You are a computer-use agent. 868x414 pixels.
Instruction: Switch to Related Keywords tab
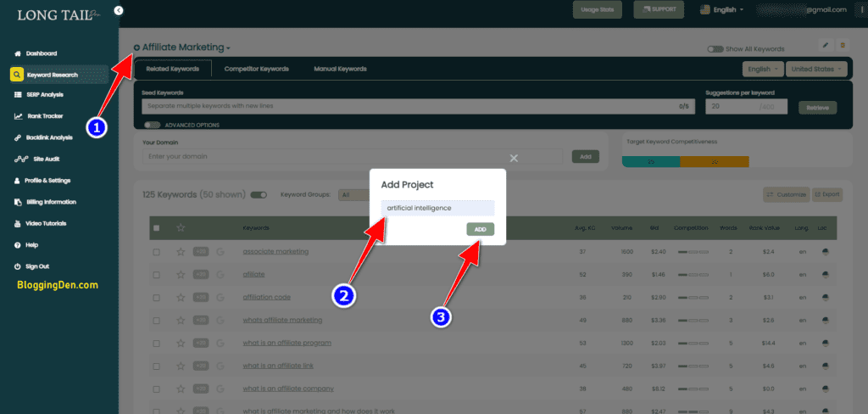(173, 70)
